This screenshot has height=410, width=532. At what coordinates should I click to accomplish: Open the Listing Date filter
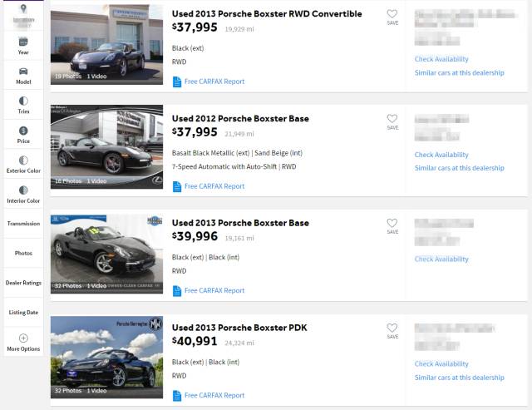click(x=23, y=312)
